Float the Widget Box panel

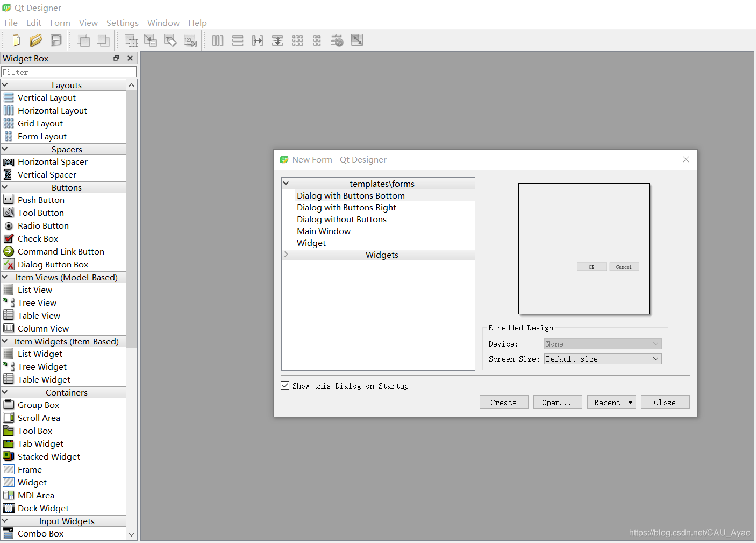[116, 58]
